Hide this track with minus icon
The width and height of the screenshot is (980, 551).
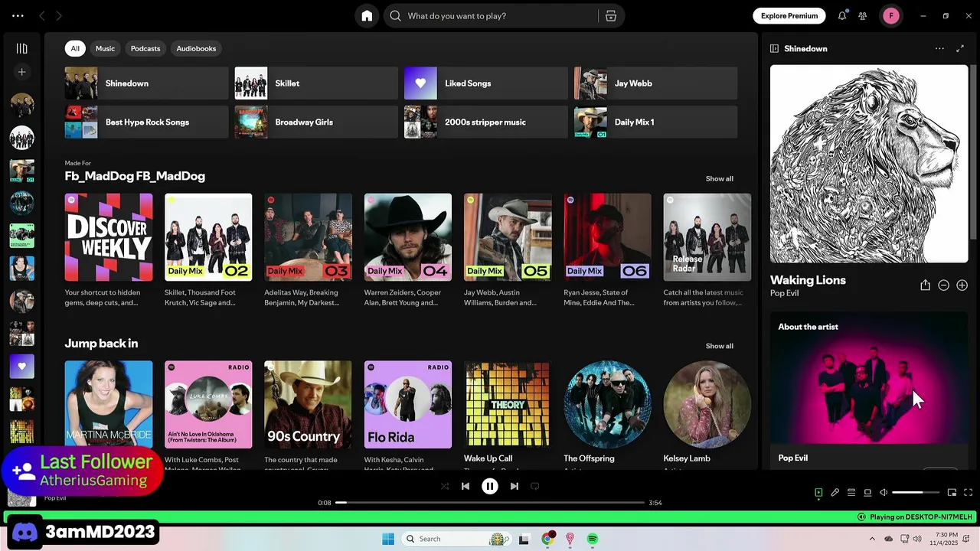pos(943,285)
